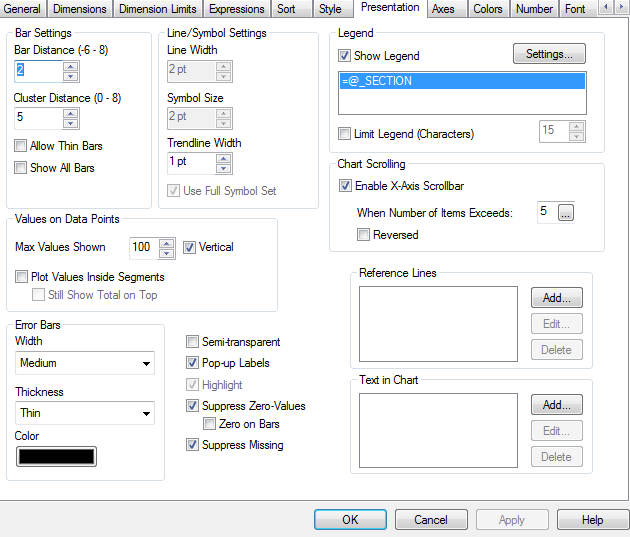Check the Zero on Bars option

click(209, 424)
